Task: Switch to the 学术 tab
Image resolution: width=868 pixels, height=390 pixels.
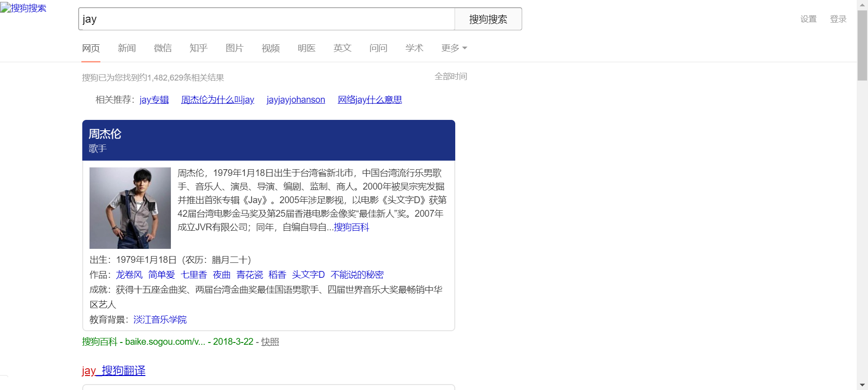Action: pos(414,48)
